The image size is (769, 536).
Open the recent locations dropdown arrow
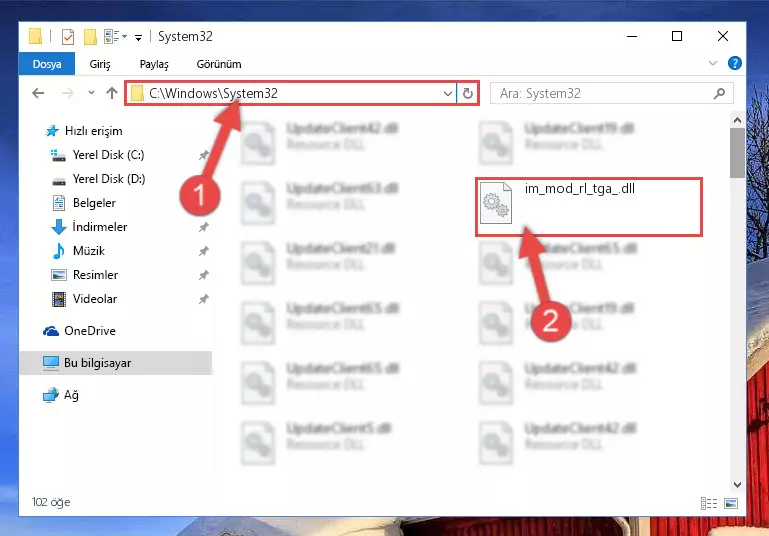pos(91,93)
